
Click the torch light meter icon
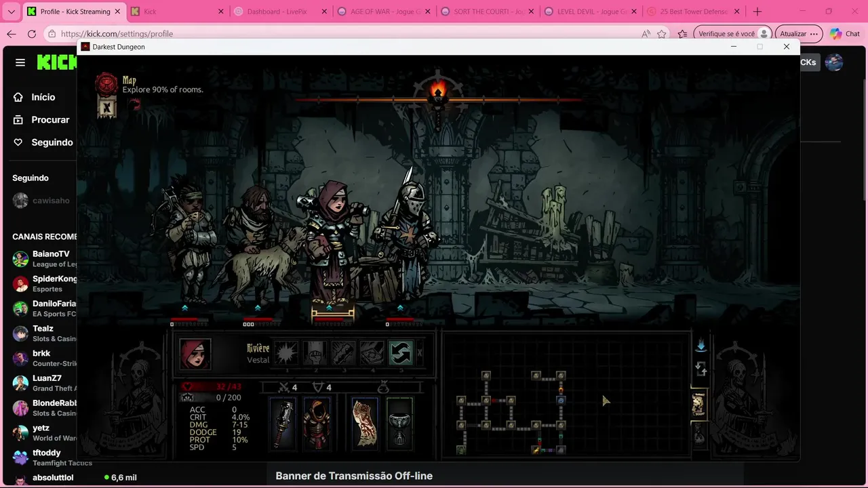coord(438,91)
